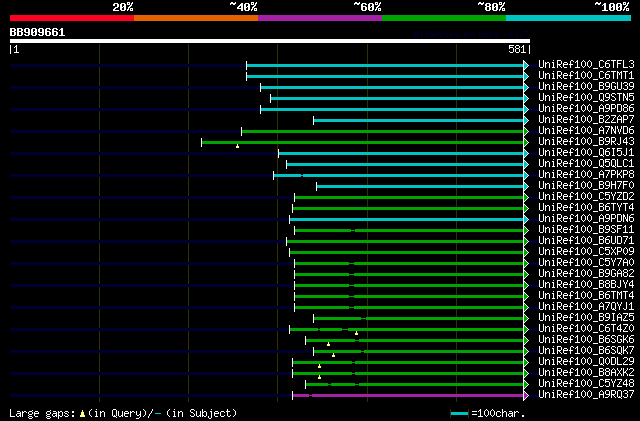Click the green arrowhead of UniRef100_A7NVD6
The image size is (640, 421).
click(x=526, y=131)
